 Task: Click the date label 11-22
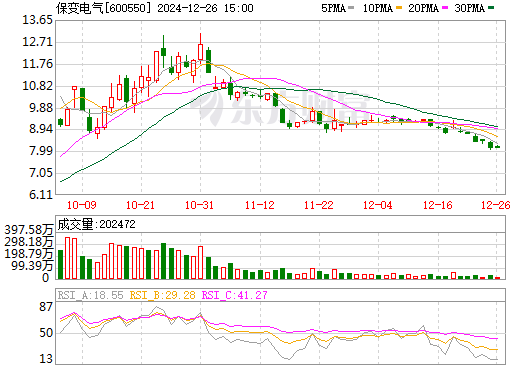[x=319, y=205]
